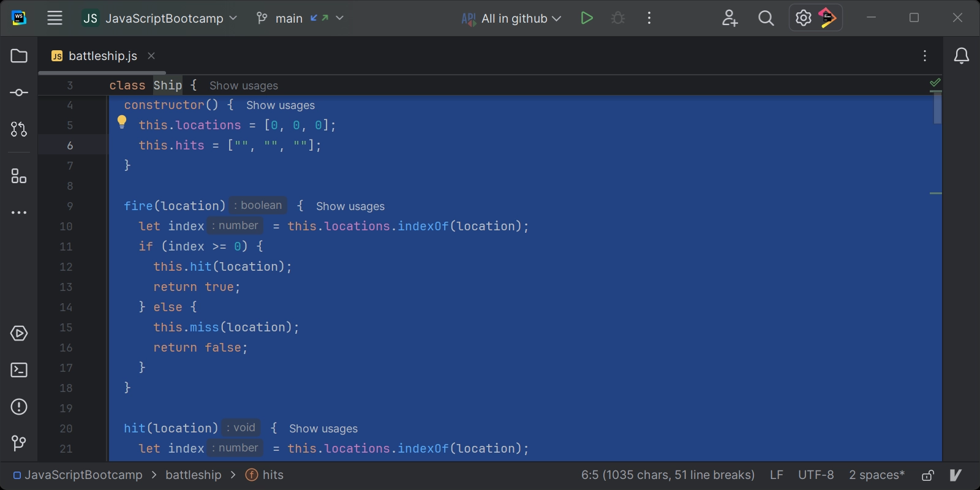Open Code With Me user icon
The height and width of the screenshot is (490, 980).
(729, 18)
